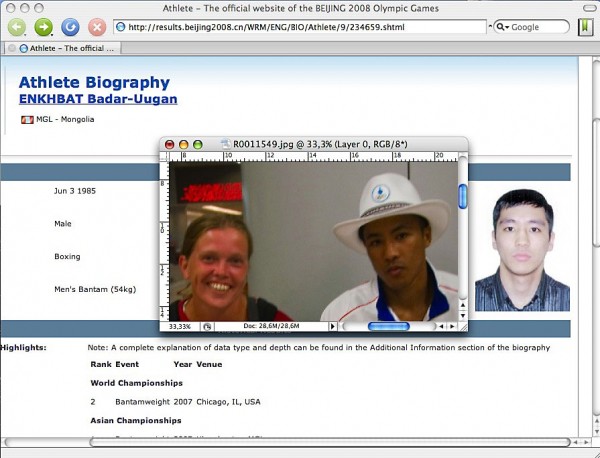Click the R0011549.jpg file icon in the title bar

click(x=224, y=144)
